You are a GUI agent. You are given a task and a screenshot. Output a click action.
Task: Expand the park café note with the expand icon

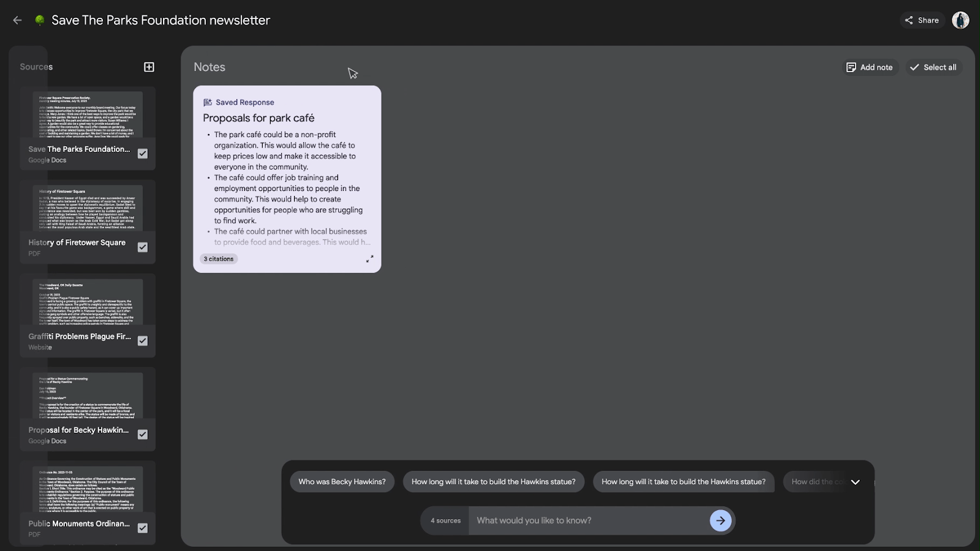[369, 258]
